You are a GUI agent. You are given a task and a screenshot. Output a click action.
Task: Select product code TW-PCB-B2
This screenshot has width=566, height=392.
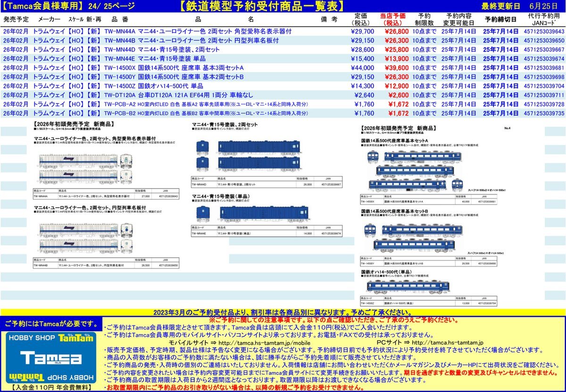120,114
